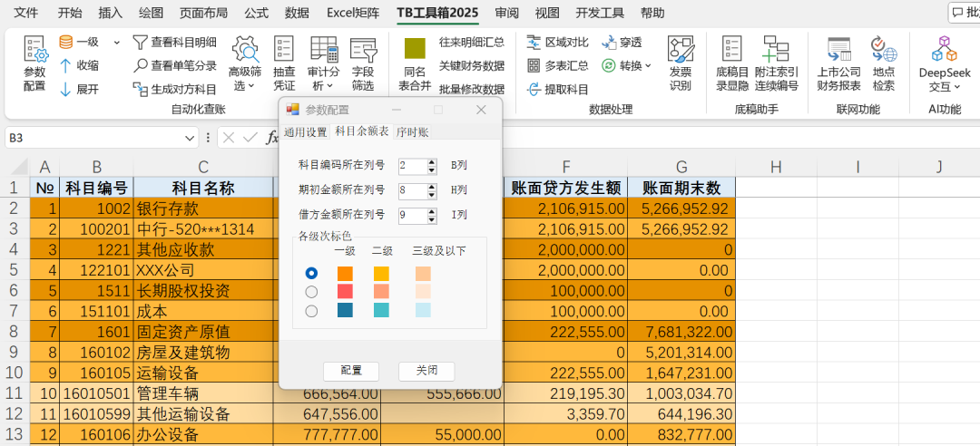The width and height of the screenshot is (980, 446).
Task: Click 批量修改数据 button
Action: click(x=471, y=90)
